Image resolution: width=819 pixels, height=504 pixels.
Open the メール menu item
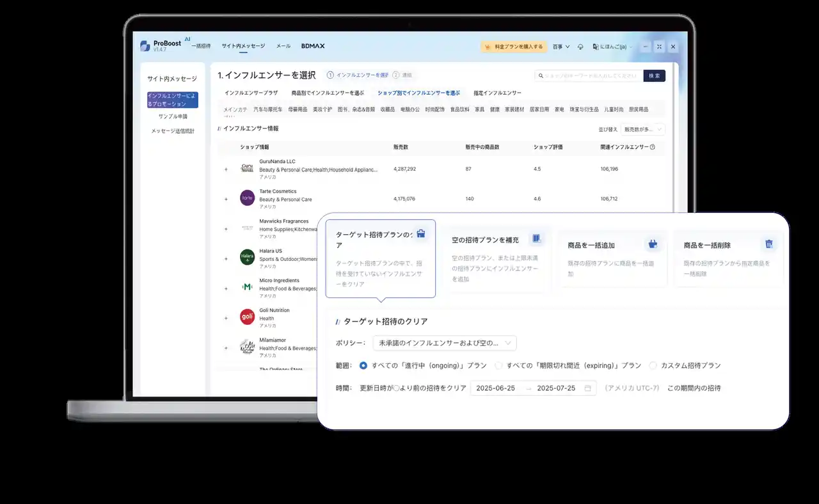click(283, 46)
